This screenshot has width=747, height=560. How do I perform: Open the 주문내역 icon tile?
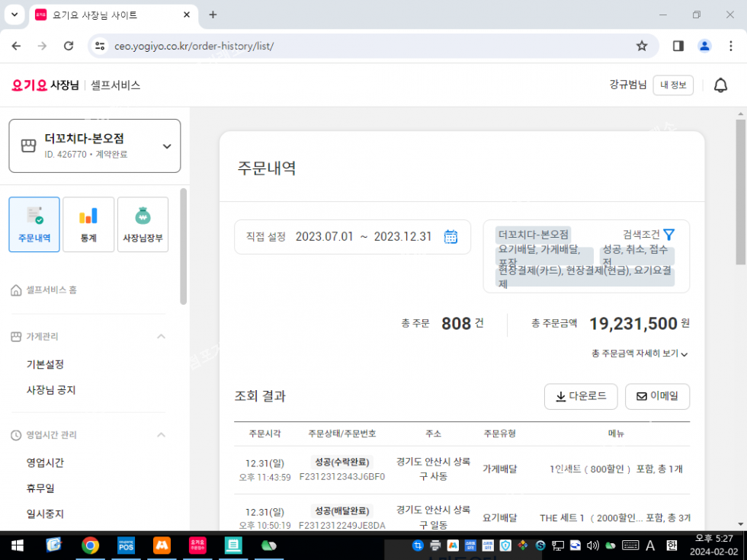(34, 224)
